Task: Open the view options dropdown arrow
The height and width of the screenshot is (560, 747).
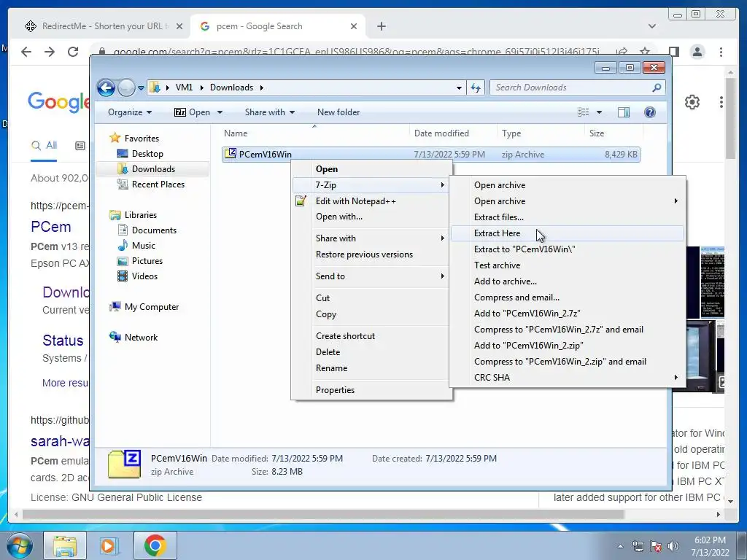Action: point(599,112)
